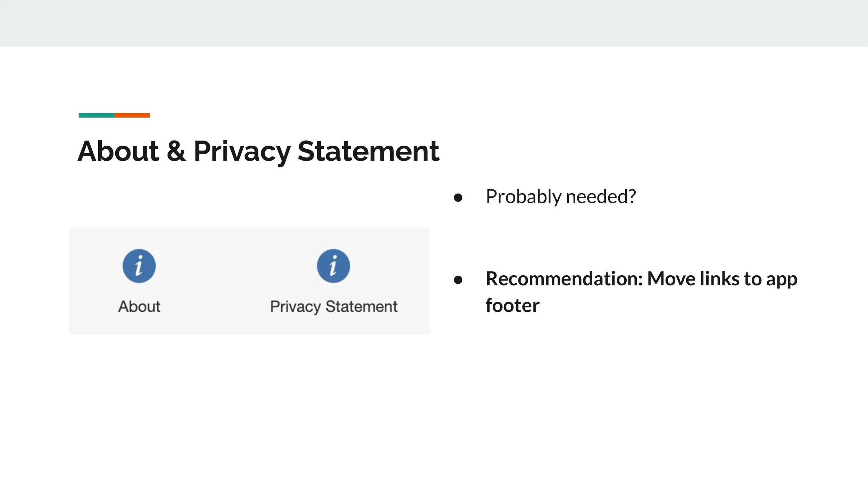Click the word footer in recommendation
The height and width of the screenshot is (489, 868).
[512, 305]
